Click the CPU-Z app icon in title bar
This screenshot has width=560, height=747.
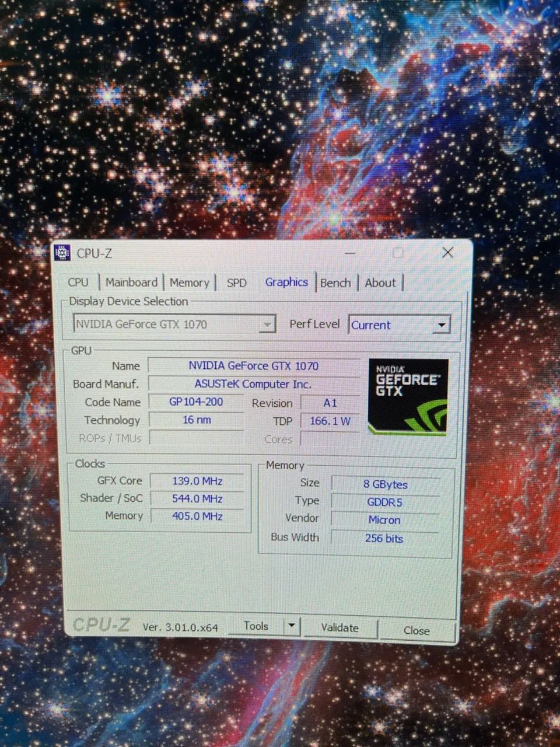coord(62,253)
